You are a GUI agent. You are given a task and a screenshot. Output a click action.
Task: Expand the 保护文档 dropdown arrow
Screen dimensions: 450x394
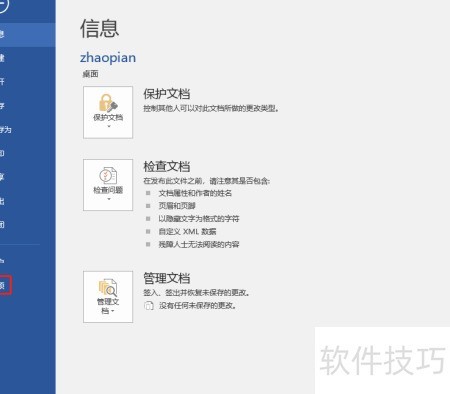click(x=109, y=127)
